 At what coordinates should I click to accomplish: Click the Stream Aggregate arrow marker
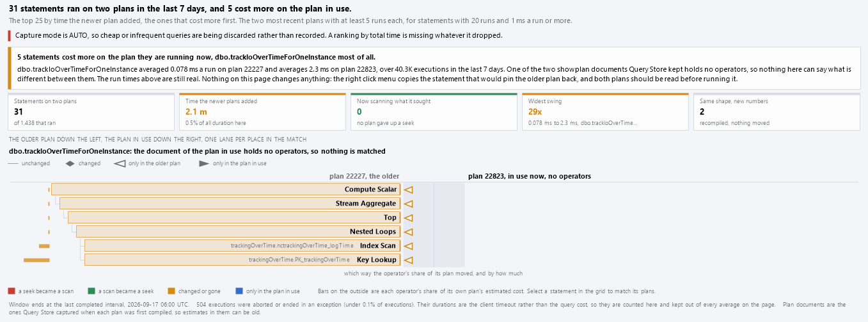[408, 204]
